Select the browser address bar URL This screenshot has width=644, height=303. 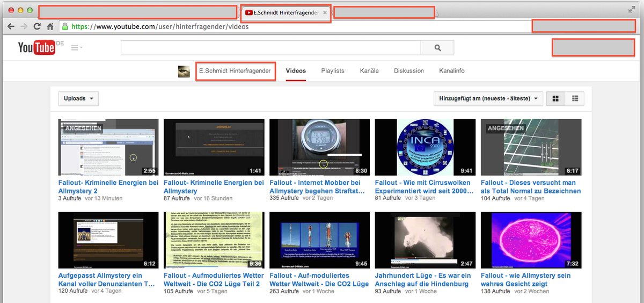pos(160,26)
